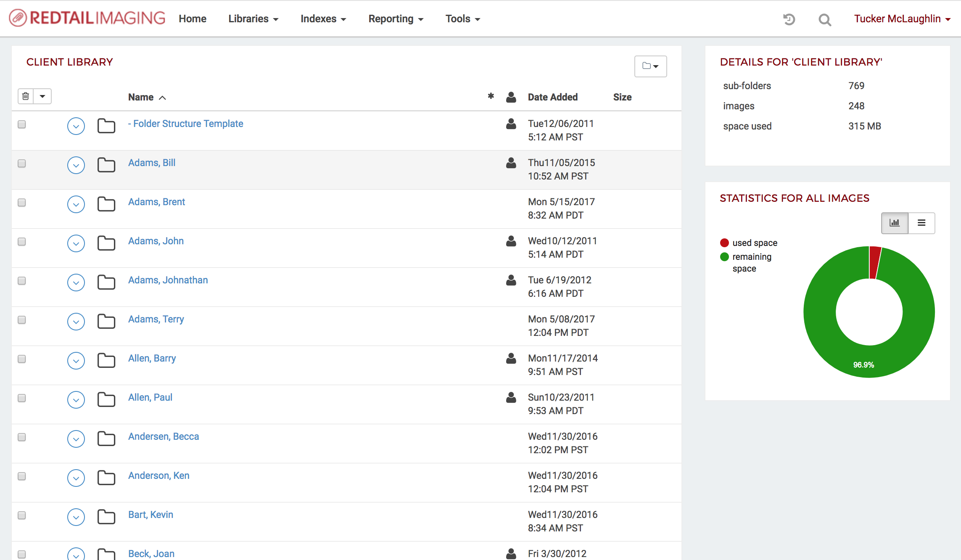Open the dropdown next to the trash icon
The height and width of the screenshot is (560, 961).
[42, 96]
